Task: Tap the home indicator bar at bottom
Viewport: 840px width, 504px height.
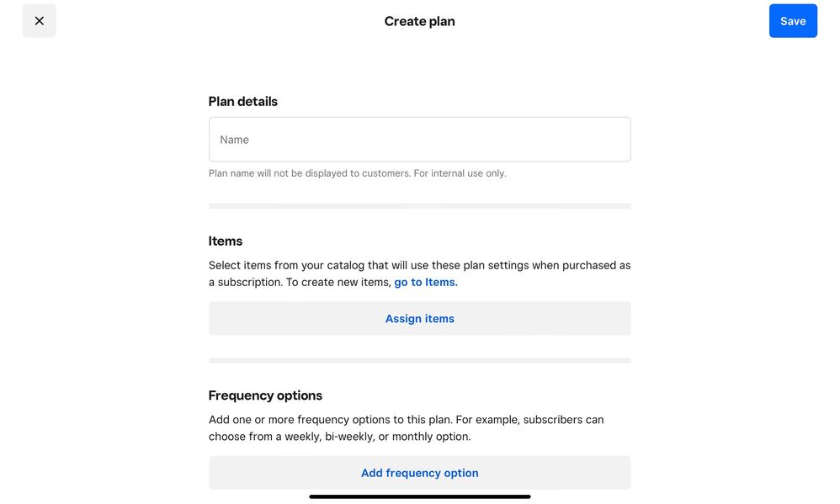Action: pyautogui.click(x=419, y=496)
